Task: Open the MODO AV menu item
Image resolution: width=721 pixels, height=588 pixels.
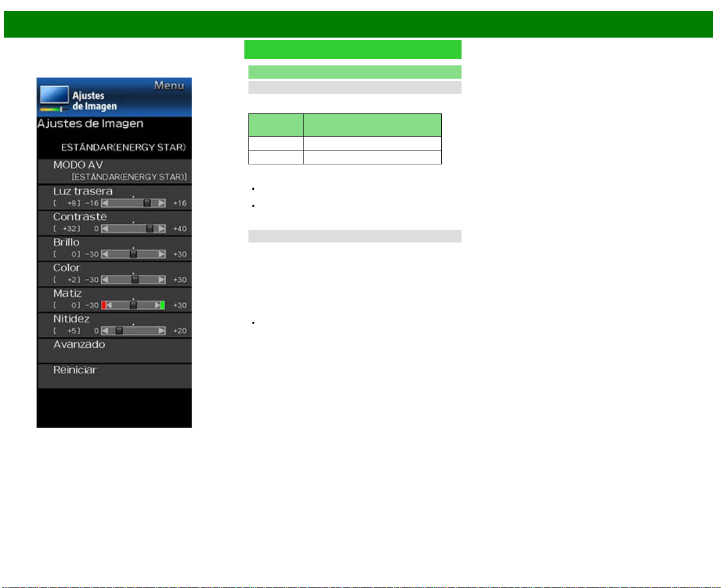Action: [115, 171]
